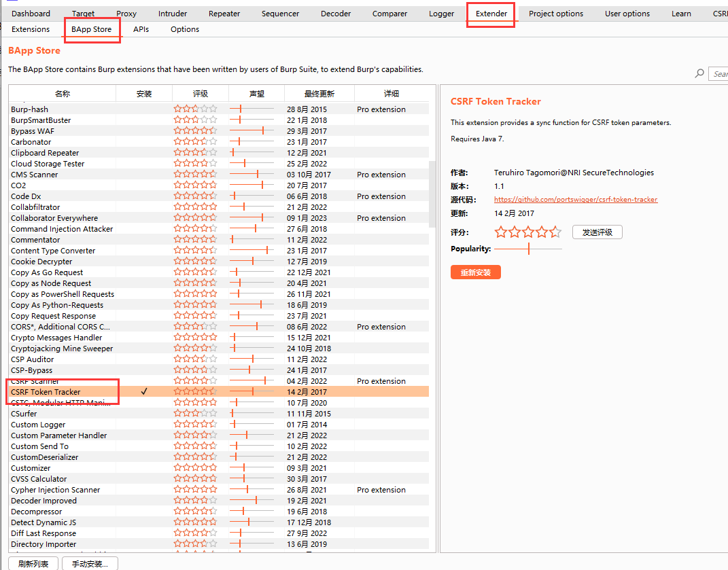Open the APIs sub-tab
Viewport: 728px width, 570px height.
tap(141, 29)
